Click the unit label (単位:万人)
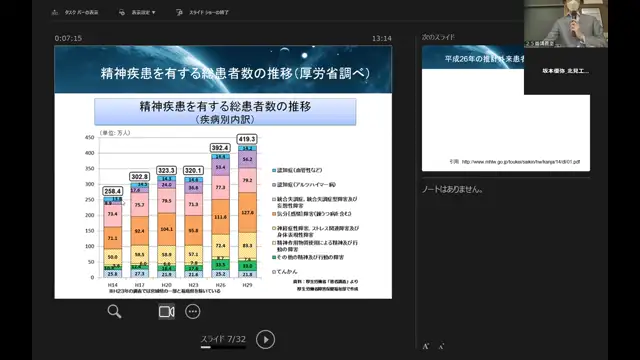Screen dimensions: 640x360 pyautogui.click(x=115, y=133)
